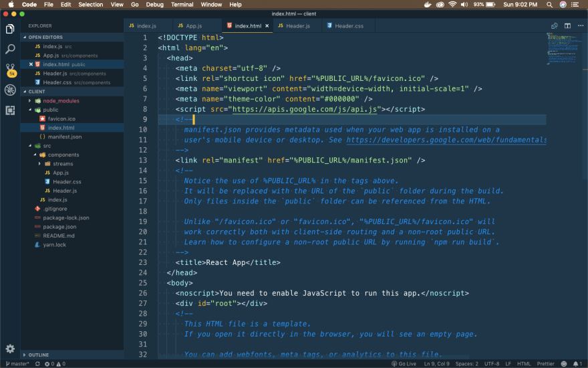Screen dimensions: 588x368
Task: Open the Debug menu in menu bar
Action: pyautogui.click(x=154, y=5)
